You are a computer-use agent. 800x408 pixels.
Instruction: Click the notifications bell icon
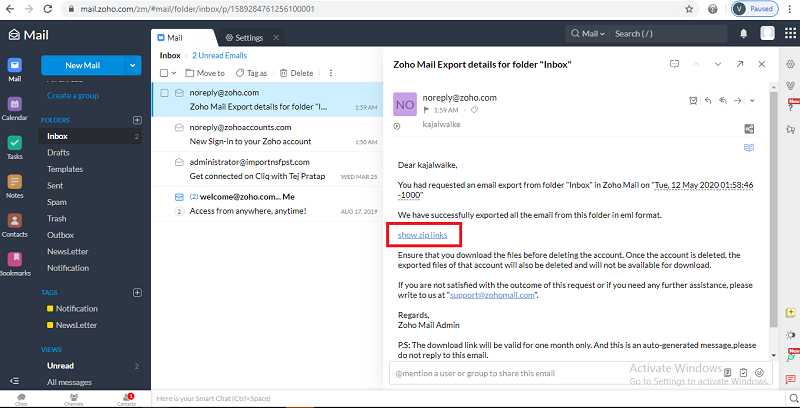click(744, 34)
